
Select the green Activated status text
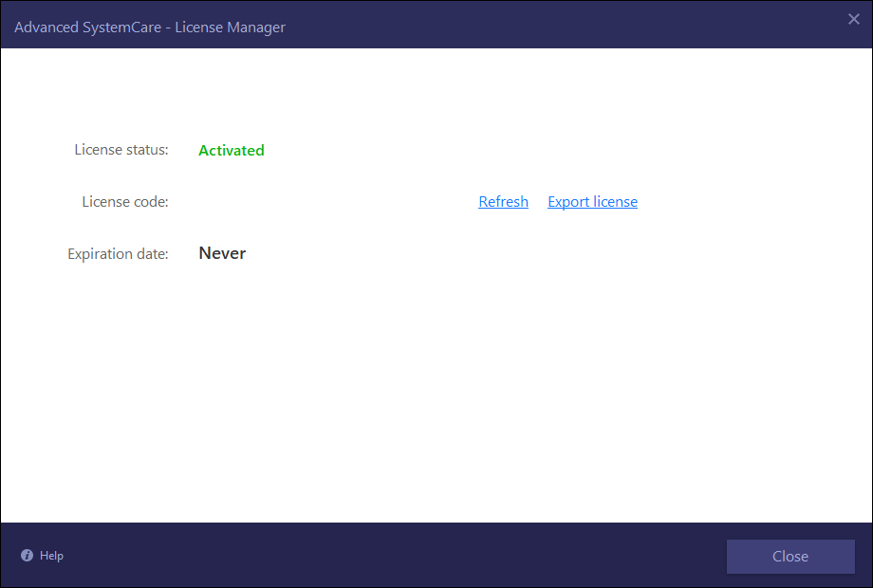(x=231, y=150)
